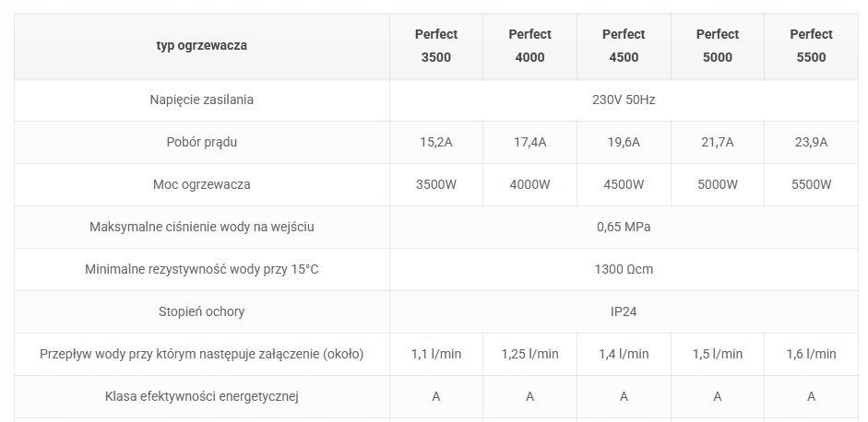Click the 0,65 MPa pressure value
The height and width of the screenshot is (422, 868).
click(624, 227)
